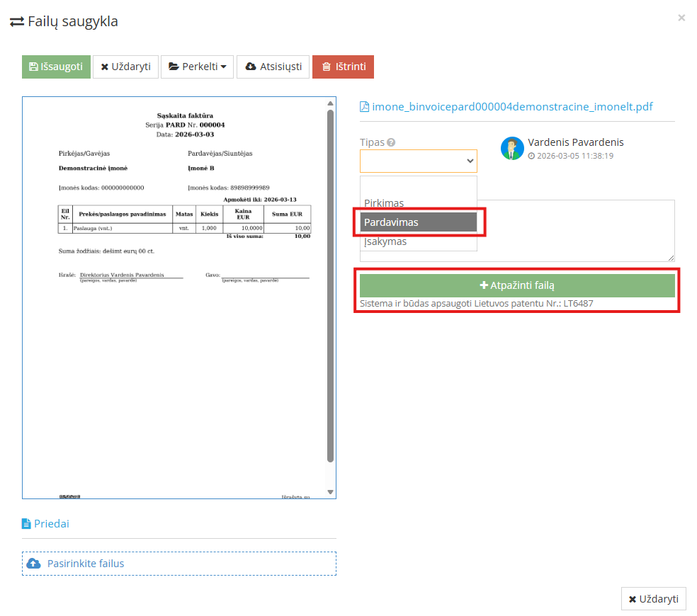Viewport: 697px width, 616px height.
Task: Click the PDF preview scroll down arrow
Action: coord(330,492)
